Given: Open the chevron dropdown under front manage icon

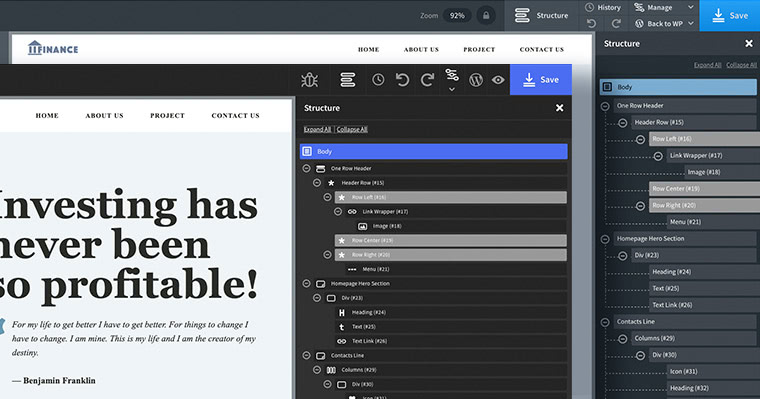Looking at the screenshot, I should pos(452,89).
